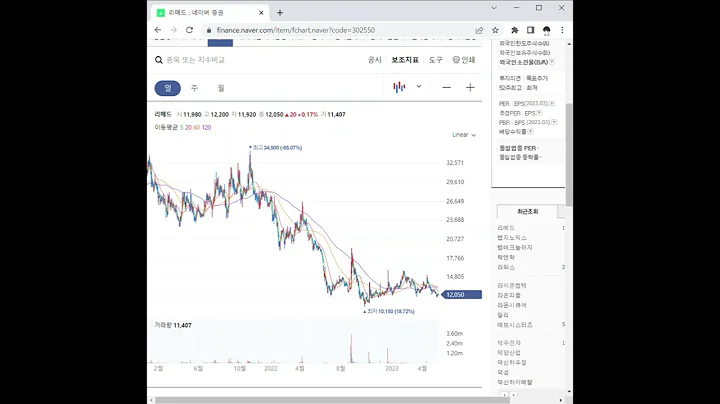Open the 동일업종 등락률 link
720x404 pixels.
click(x=520, y=157)
